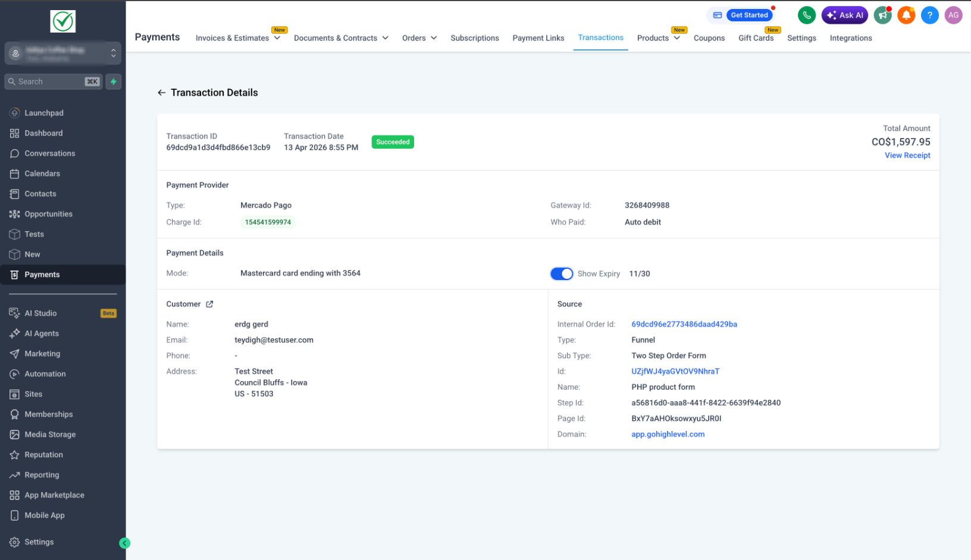The height and width of the screenshot is (560, 971).
Task: Toggle the Show Expiry switch off
Action: (x=562, y=273)
